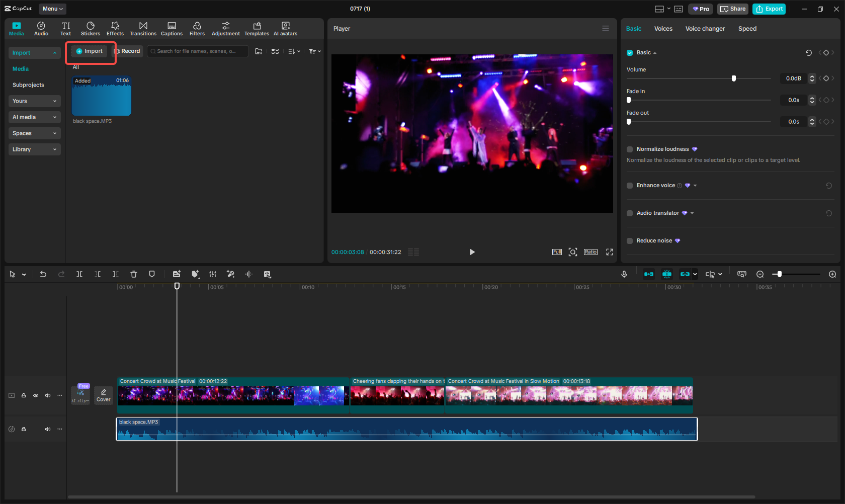Select Media in the sidebar
The height and width of the screenshot is (504, 845).
click(x=21, y=69)
